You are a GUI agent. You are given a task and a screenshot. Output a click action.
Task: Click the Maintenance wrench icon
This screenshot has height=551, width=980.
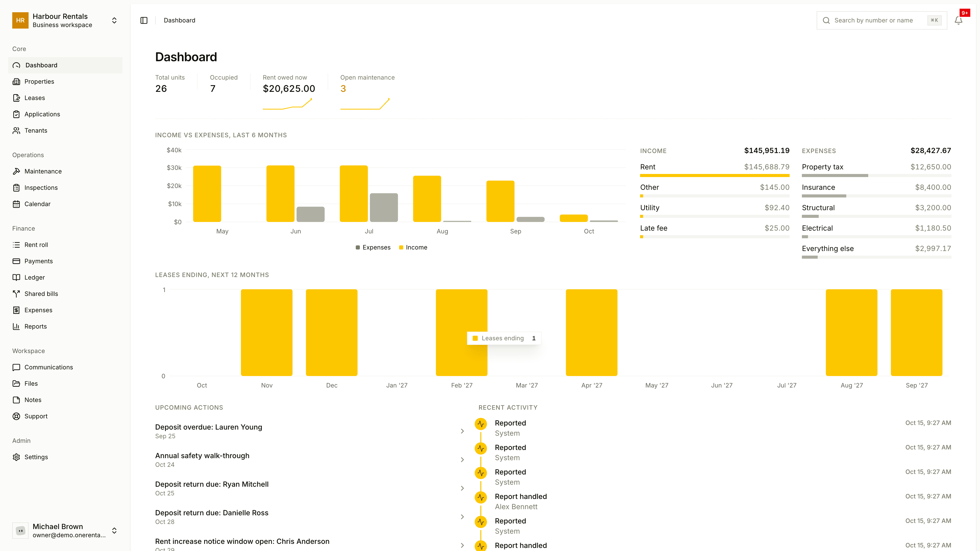16,171
